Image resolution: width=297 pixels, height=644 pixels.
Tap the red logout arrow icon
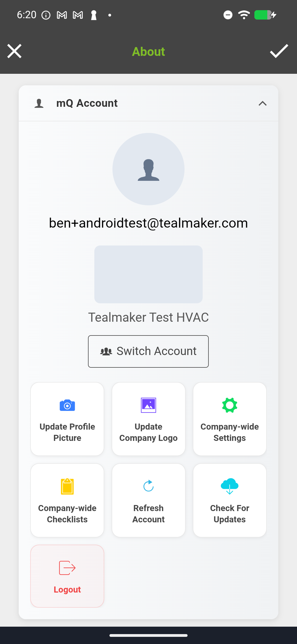click(67, 568)
